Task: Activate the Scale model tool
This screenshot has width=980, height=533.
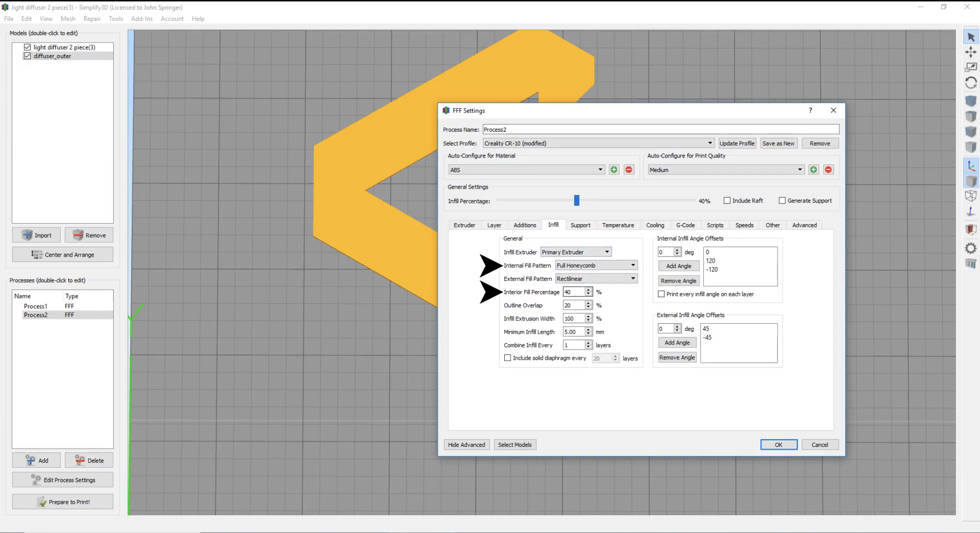Action: pos(970,68)
